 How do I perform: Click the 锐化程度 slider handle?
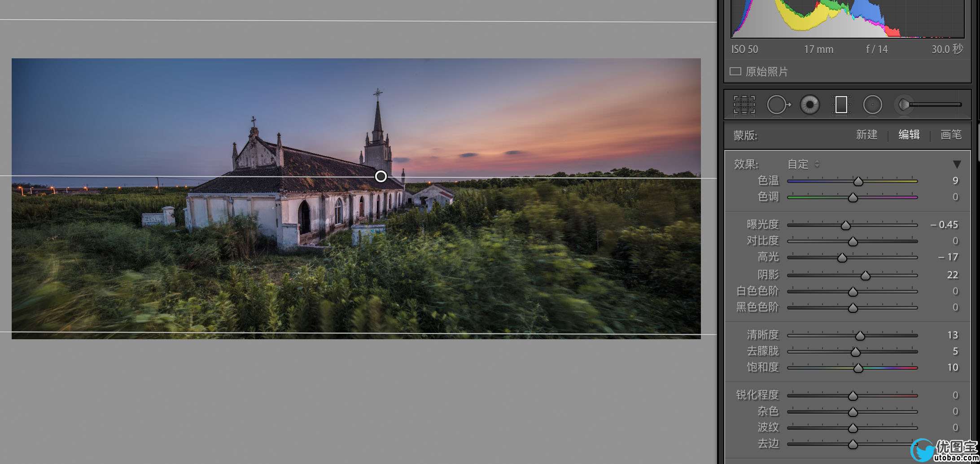click(853, 396)
